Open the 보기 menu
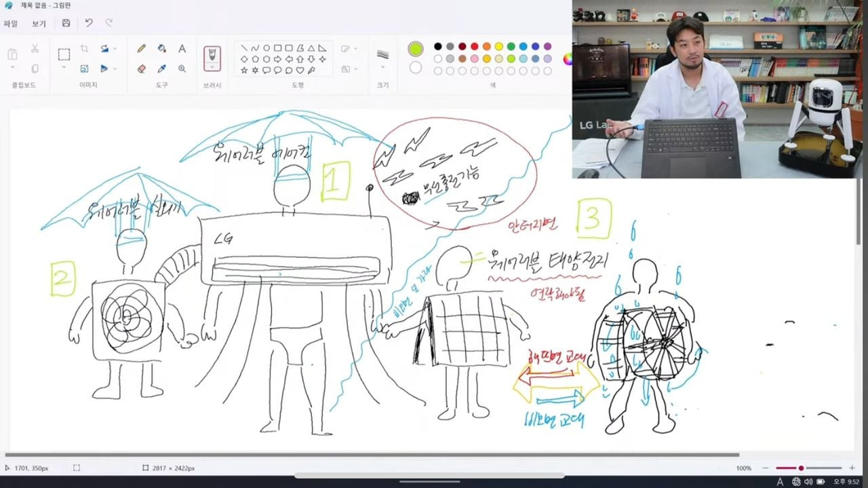This screenshot has height=488, width=868. point(39,24)
